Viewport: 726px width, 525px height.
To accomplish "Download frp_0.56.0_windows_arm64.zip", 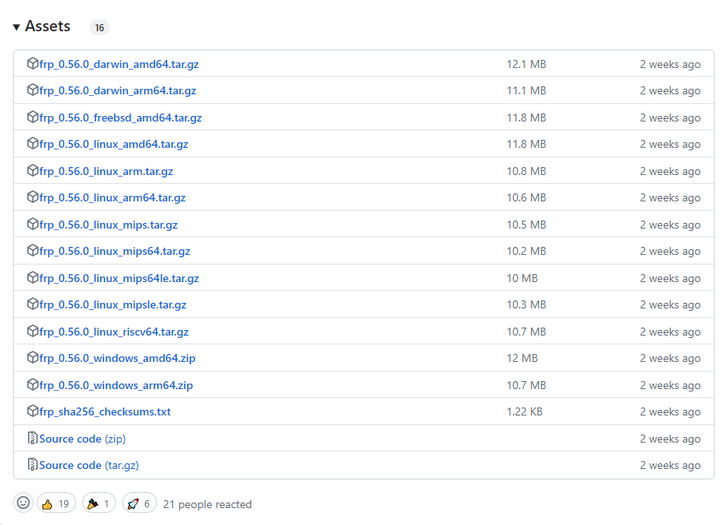I will 116,385.
